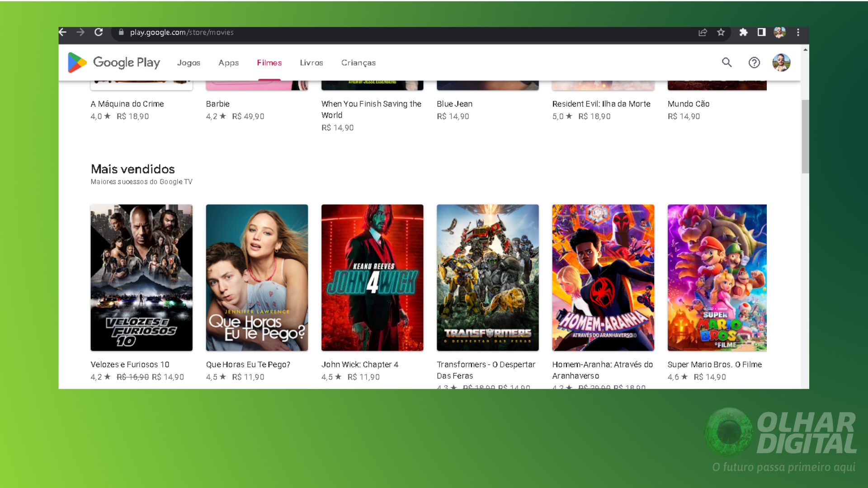Image resolution: width=868 pixels, height=488 pixels.
Task: Click the page vertical scrollbar thumb
Action: (x=805, y=136)
